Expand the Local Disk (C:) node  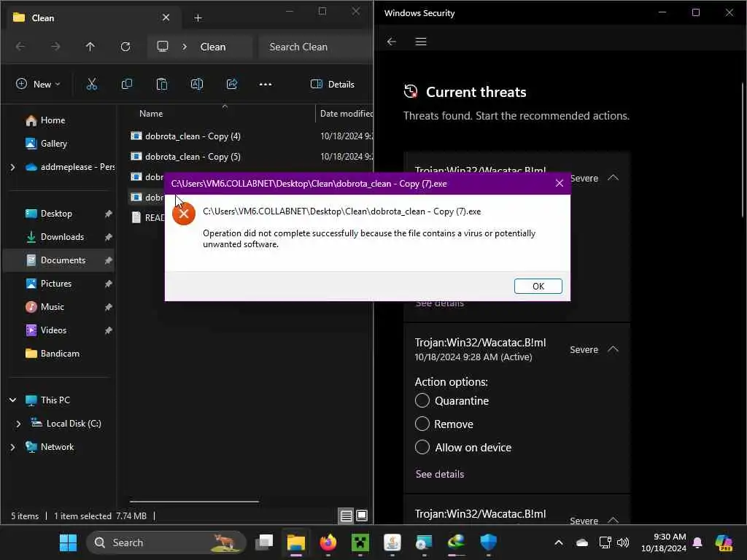18,424
